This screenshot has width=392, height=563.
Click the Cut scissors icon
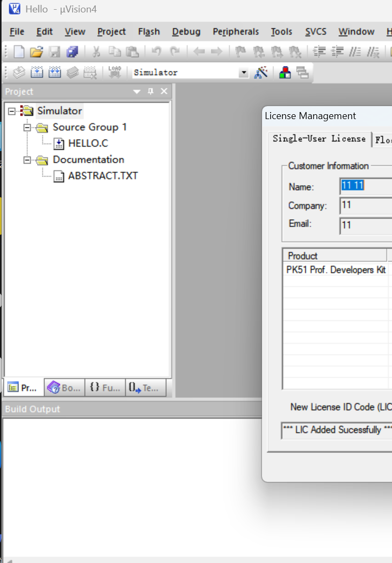[96, 52]
